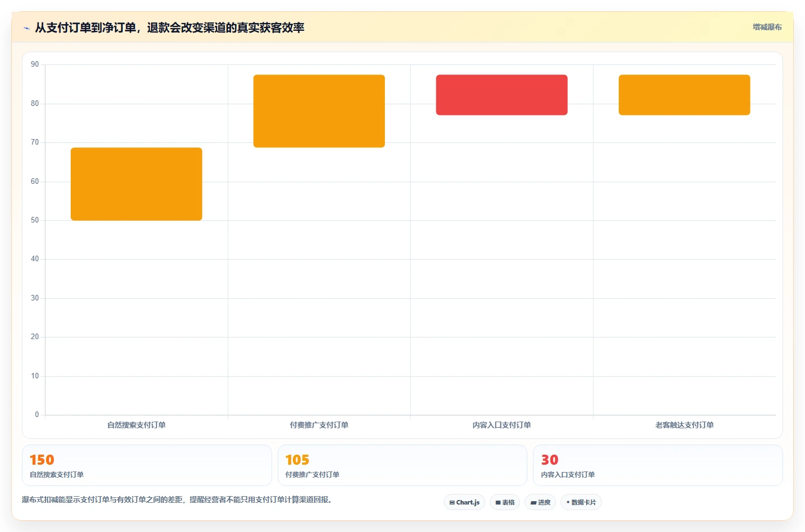The width and height of the screenshot is (805, 532).
Task: Open the 150 自然搜索支付订单 stat card
Action: click(147, 465)
